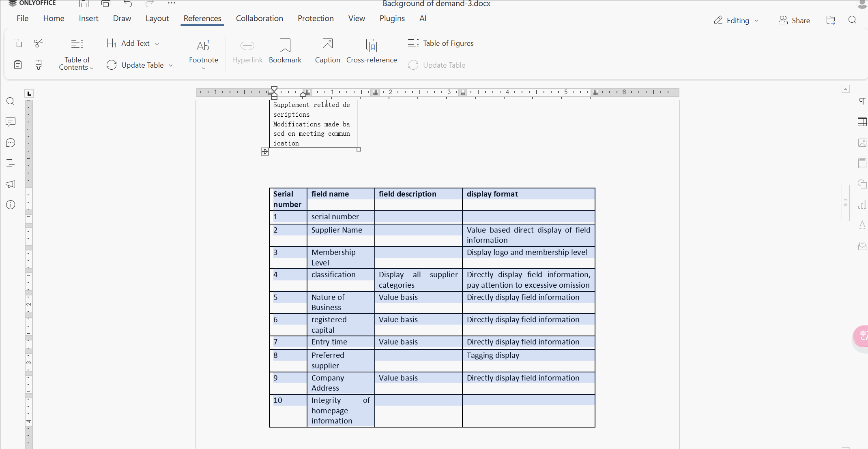Open Table settings in right sidebar
Image resolution: width=868 pixels, height=449 pixels.
(x=862, y=122)
